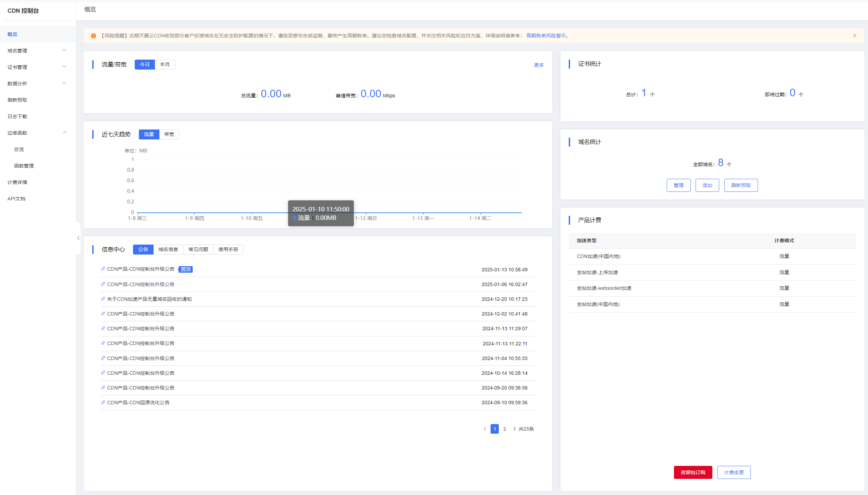Open 函数管理 under 边缘函数

tap(38, 166)
